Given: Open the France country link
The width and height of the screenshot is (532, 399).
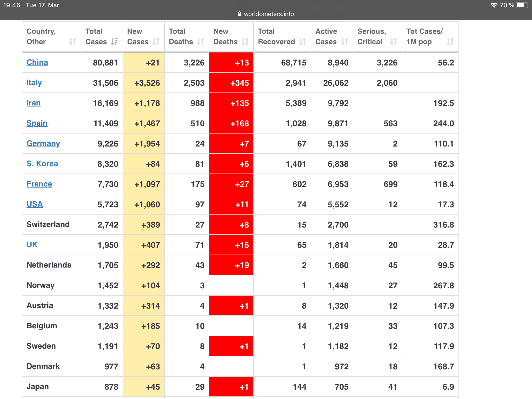Looking at the screenshot, I should (x=39, y=184).
